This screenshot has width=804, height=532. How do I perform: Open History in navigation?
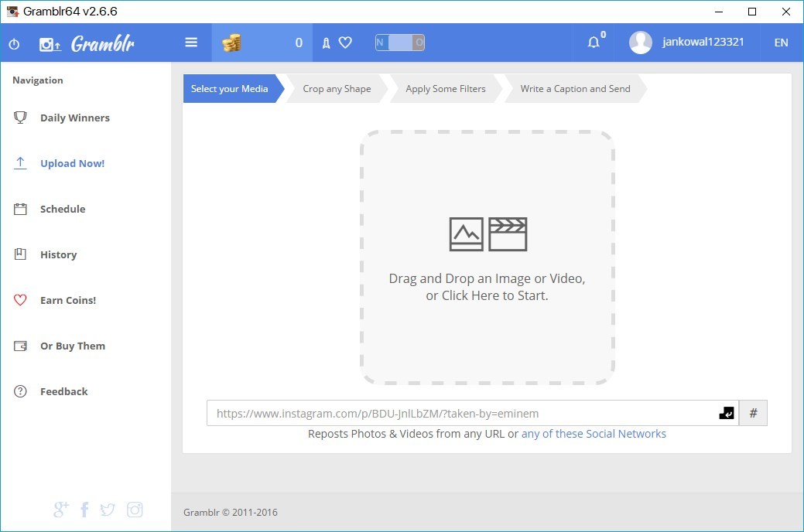(59, 254)
